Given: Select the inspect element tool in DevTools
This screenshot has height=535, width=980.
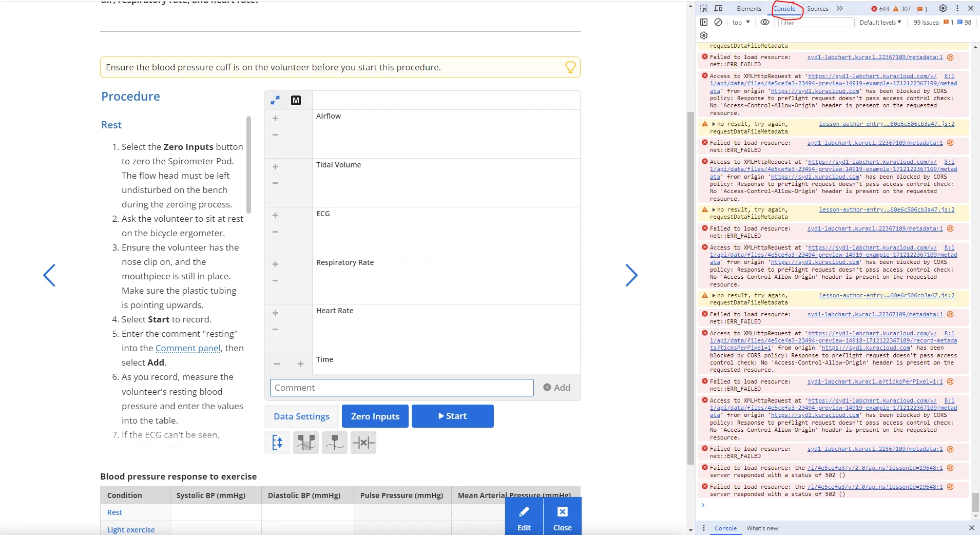Looking at the screenshot, I should pos(705,8).
